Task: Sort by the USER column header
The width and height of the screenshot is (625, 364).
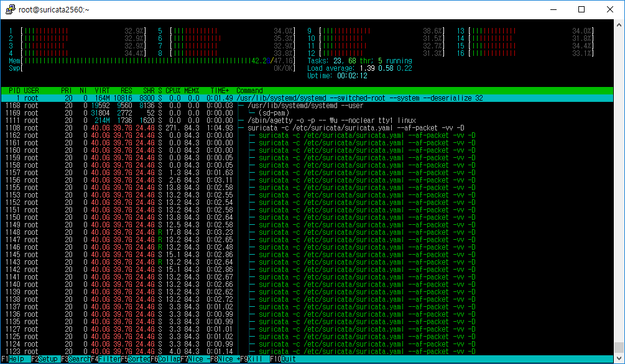Action: click(31, 91)
